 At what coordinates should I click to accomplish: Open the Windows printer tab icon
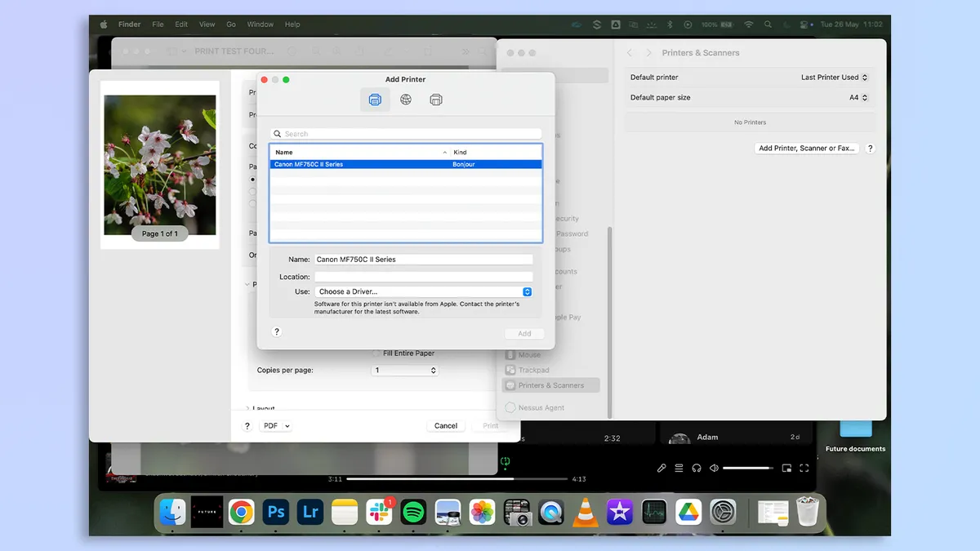(x=436, y=100)
